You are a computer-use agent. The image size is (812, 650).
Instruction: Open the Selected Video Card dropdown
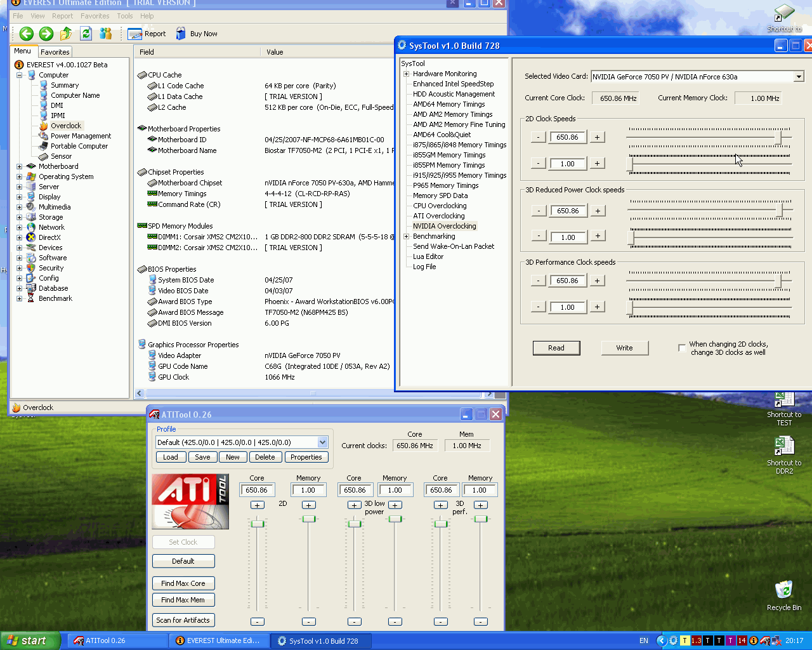pyautogui.click(x=799, y=77)
